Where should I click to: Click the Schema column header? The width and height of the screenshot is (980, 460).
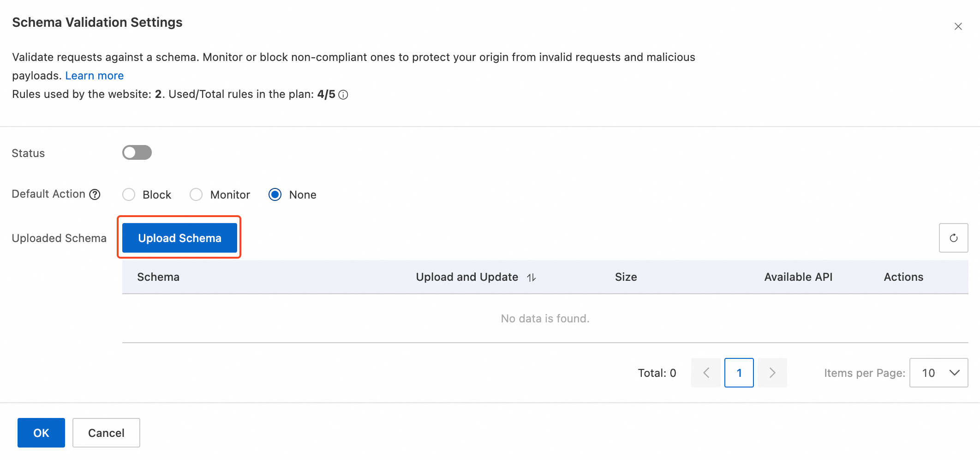158,277
